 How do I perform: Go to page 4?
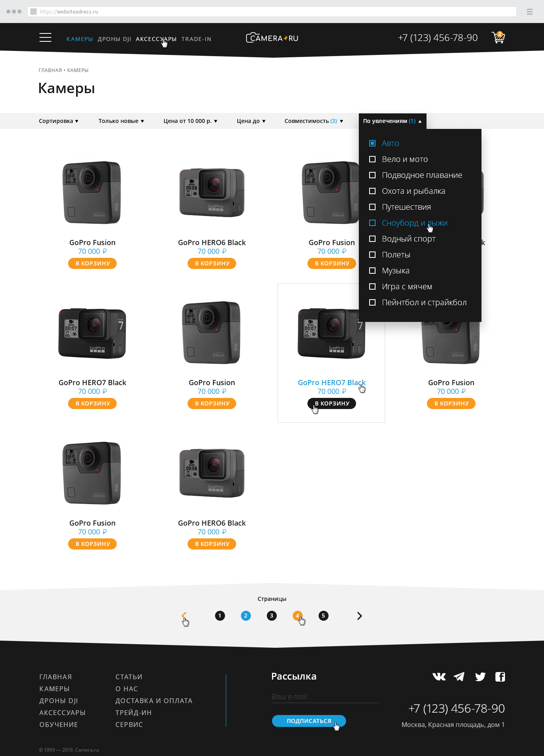(x=297, y=616)
